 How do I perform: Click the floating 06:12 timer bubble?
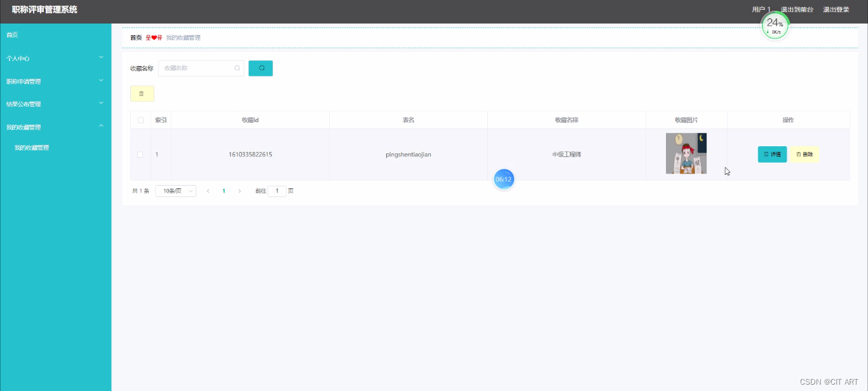pos(504,179)
